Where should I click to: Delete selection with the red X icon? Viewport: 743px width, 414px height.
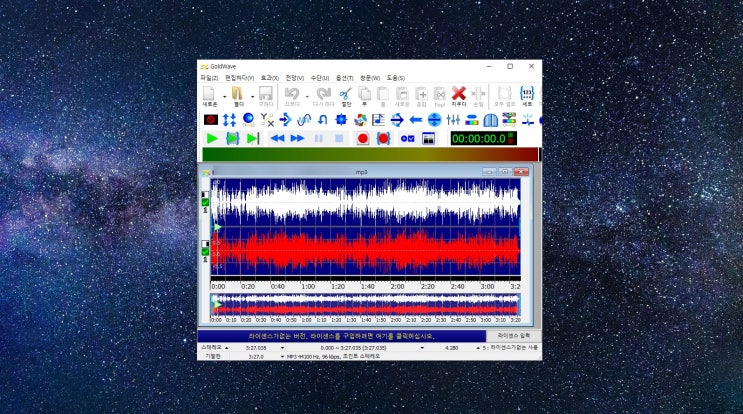pyautogui.click(x=458, y=96)
